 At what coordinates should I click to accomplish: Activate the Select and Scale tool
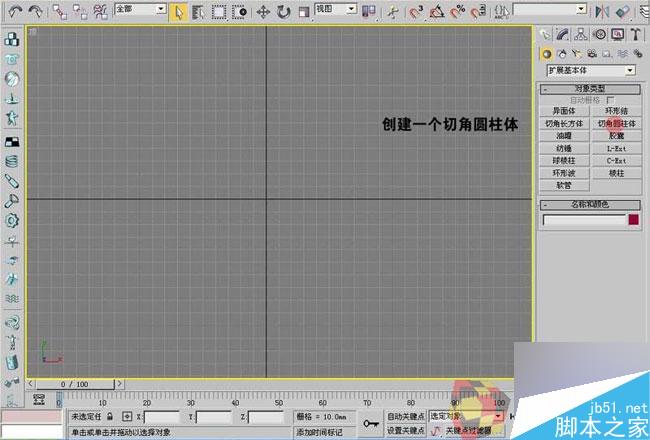click(x=304, y=12)
